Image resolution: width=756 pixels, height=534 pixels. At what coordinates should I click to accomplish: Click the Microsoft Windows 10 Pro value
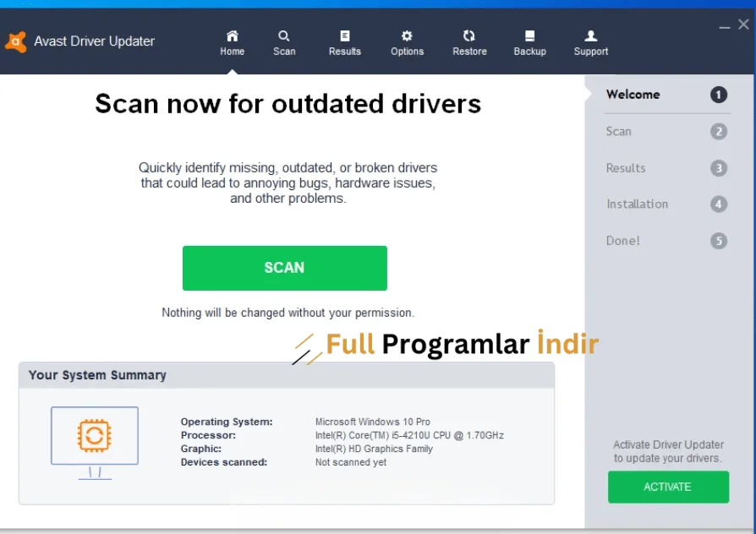(372, 422)
